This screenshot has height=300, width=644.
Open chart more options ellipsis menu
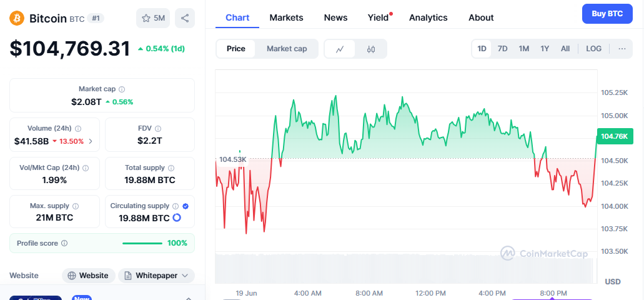[622, 49]
